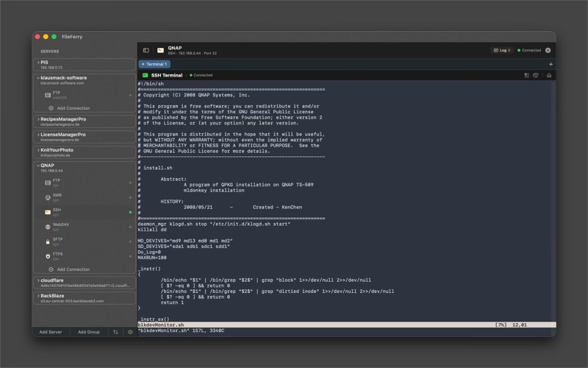
Task: Click the SSH connection status dot in sidebar
Action: click(x=130, y=212)
